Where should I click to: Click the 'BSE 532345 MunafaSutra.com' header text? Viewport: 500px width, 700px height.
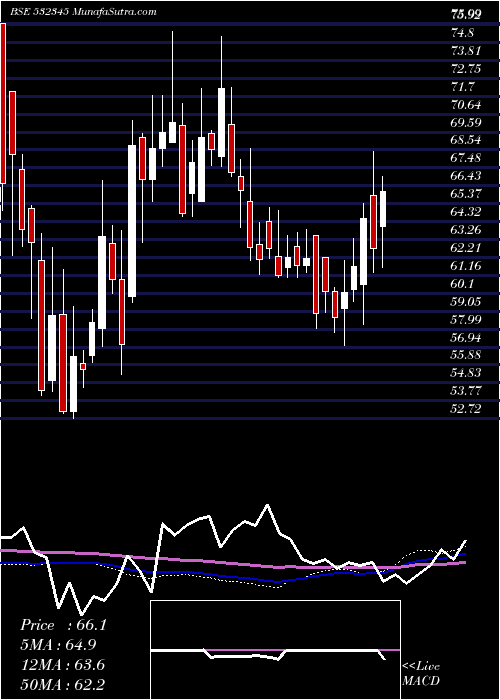coord(83,12)
